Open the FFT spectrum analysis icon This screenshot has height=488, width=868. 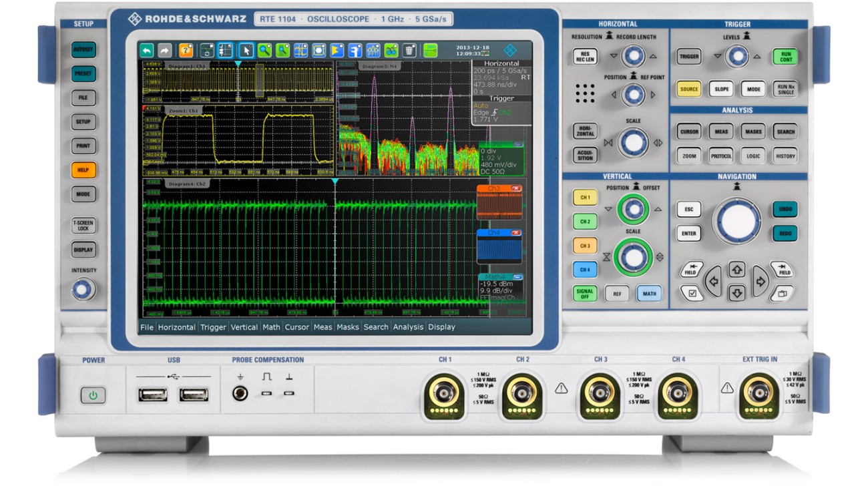pos(373,51)
